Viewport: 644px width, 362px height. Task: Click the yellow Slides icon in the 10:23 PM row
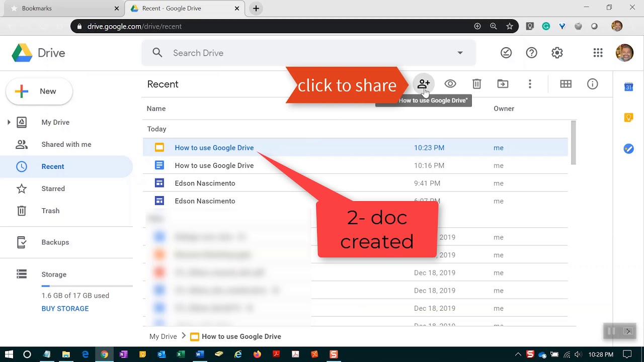[x=159, y=148]
